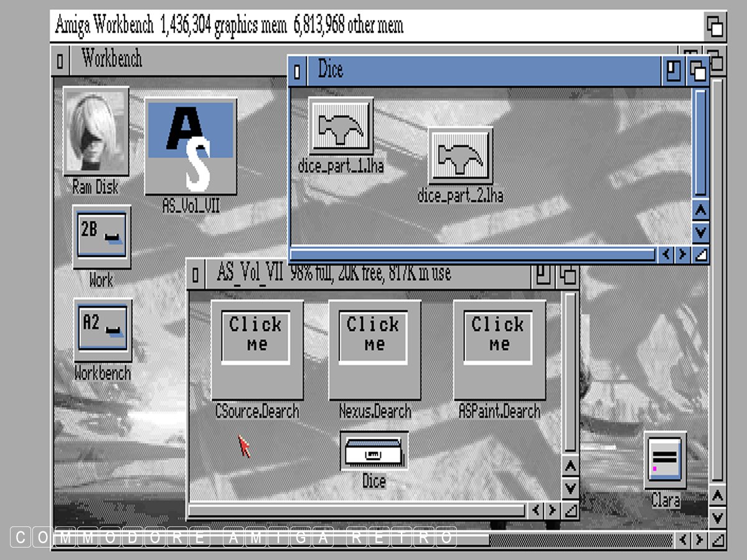Toggle screen depth gadget on Amiga Workbench bar
This screenshot has width=747, height=560.
pos(715,27)
